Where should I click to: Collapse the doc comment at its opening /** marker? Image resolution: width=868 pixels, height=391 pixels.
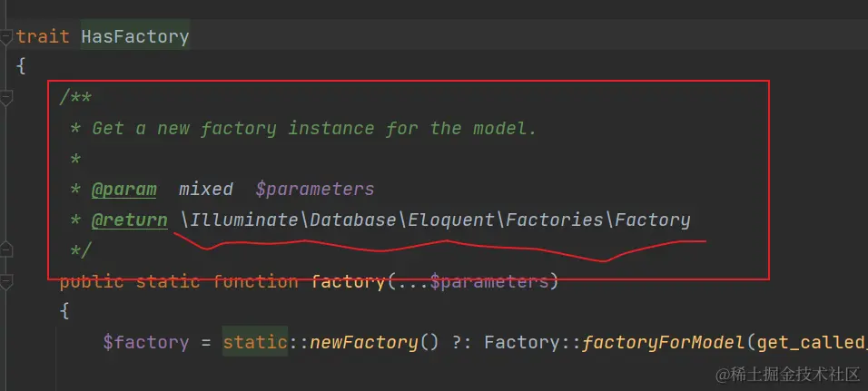click(5, 99)
